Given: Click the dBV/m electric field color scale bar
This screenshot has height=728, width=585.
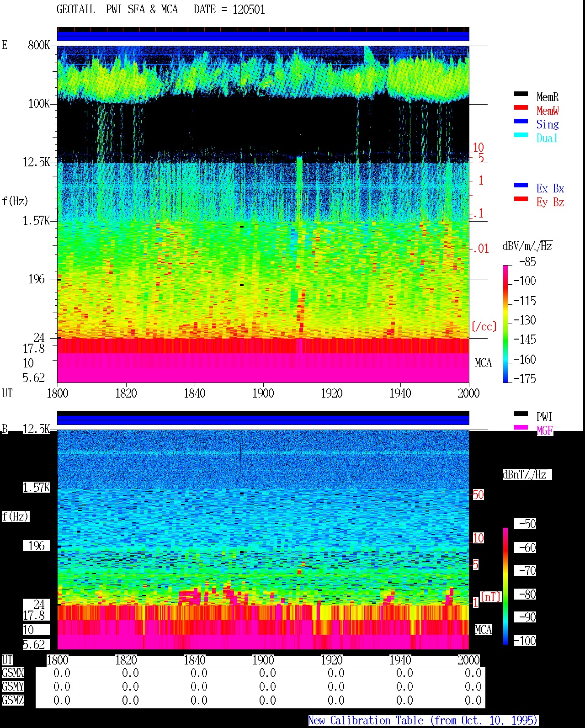Looking at the screenshot, I should (505, 324).
